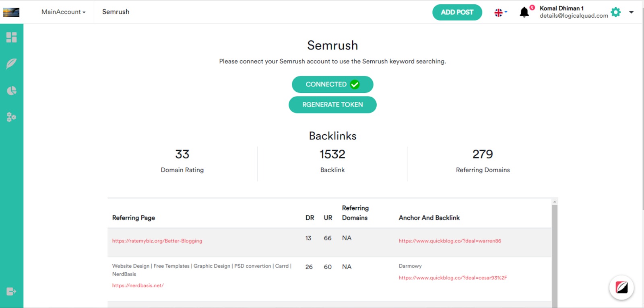This screenshot has width=644, height=308.
Task: Click the feather leaf icon in sidebar
Action: (x=11, y=64)
